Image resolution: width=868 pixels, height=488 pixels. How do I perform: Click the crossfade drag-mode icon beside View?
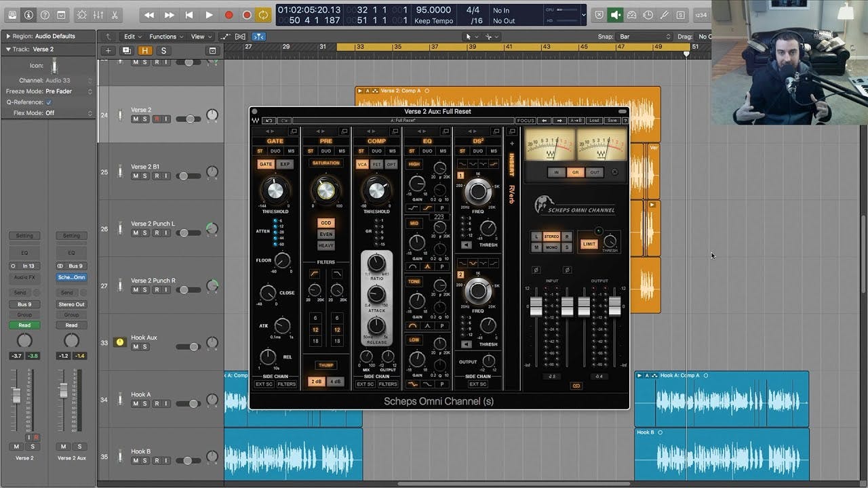click(x=240, y=36)
